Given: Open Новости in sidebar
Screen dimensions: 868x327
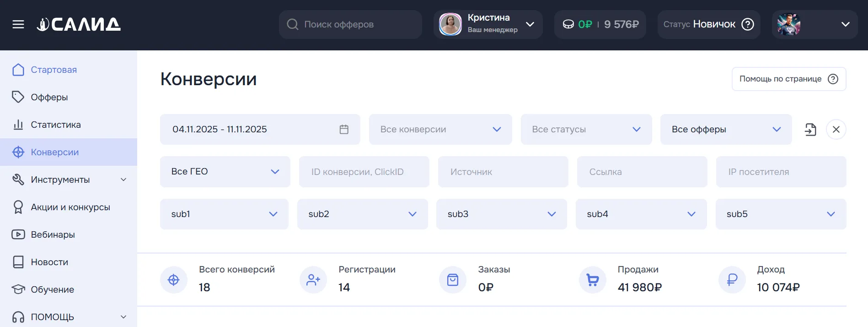Looking at the screenshot, I should click(69, 262).
